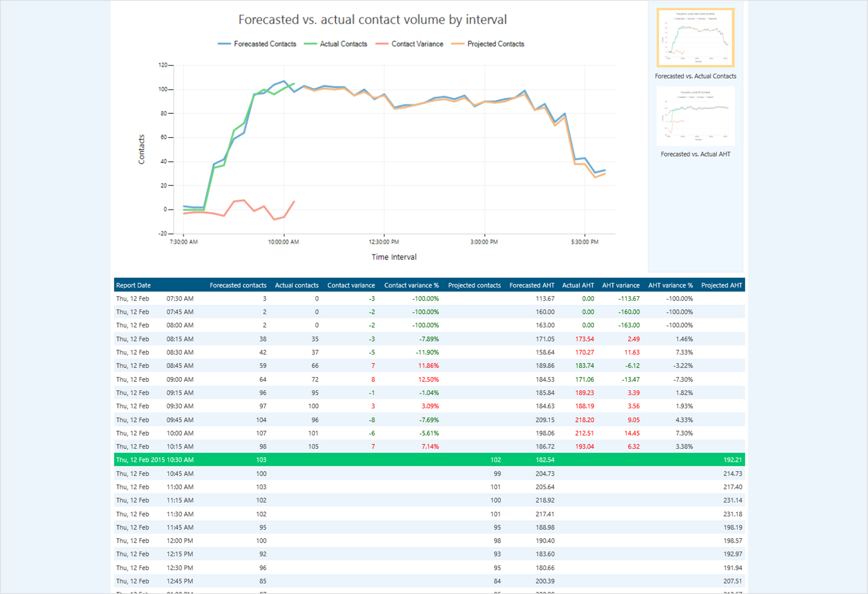Select the Forecasted vs. Actual Contacts thumbnail

(x=695, y=37)
